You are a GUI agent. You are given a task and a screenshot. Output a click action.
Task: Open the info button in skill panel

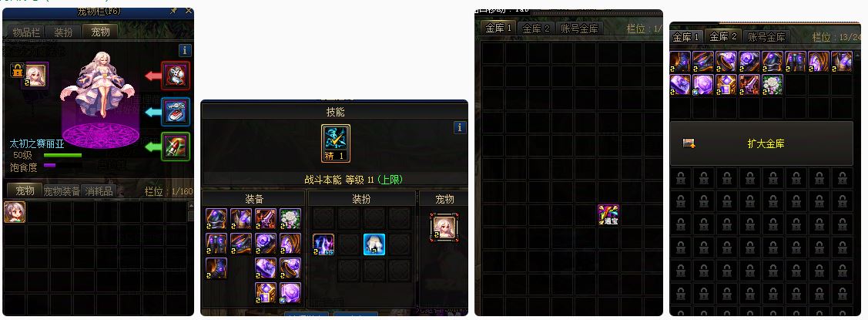[x=460, y=127]
